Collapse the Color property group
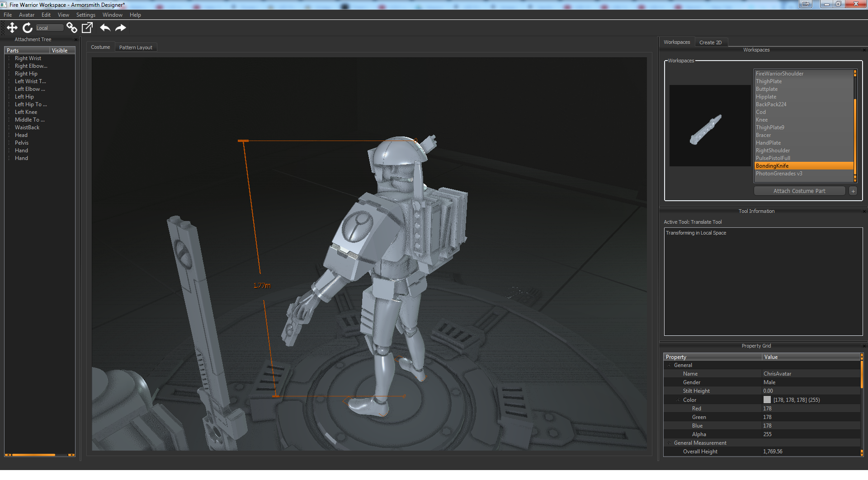868x480 pixels. tap(678, 400)
